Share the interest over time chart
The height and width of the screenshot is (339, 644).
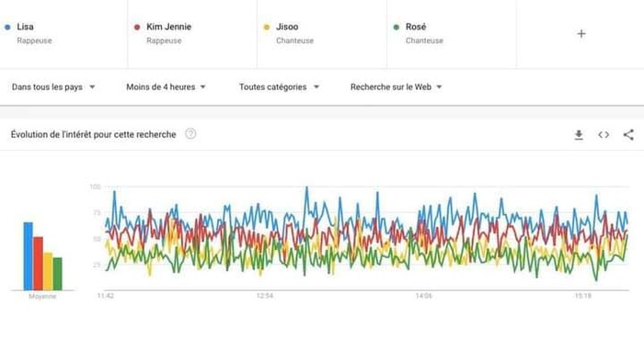click(628, 135)
